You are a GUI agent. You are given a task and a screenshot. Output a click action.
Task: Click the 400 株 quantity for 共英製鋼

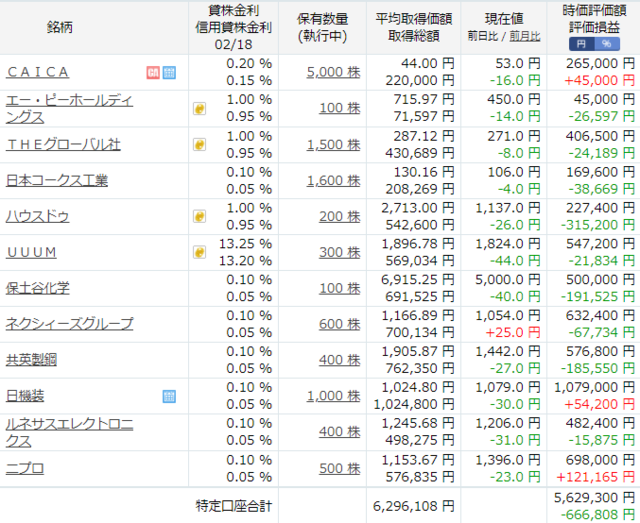(x=340, y=360)
